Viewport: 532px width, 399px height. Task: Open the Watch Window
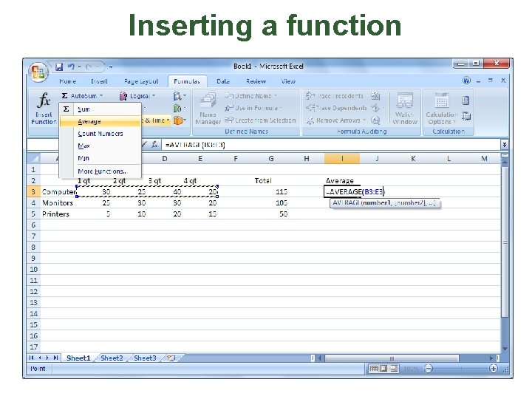405,109
